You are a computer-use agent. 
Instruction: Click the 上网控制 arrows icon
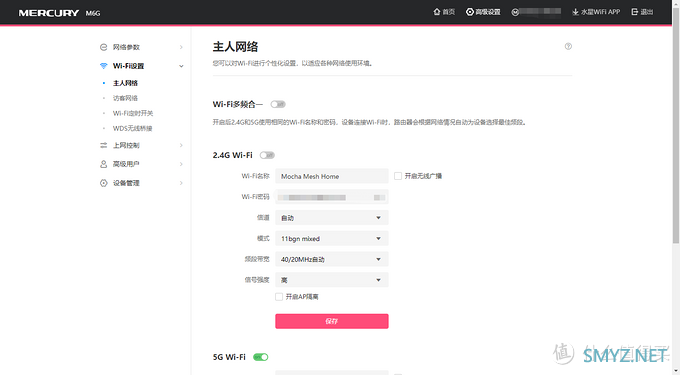click(103, 145)
